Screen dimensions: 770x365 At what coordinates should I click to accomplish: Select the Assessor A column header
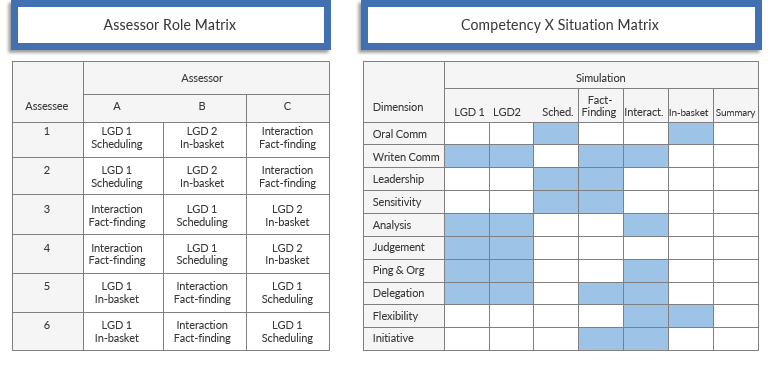point(123,108)
